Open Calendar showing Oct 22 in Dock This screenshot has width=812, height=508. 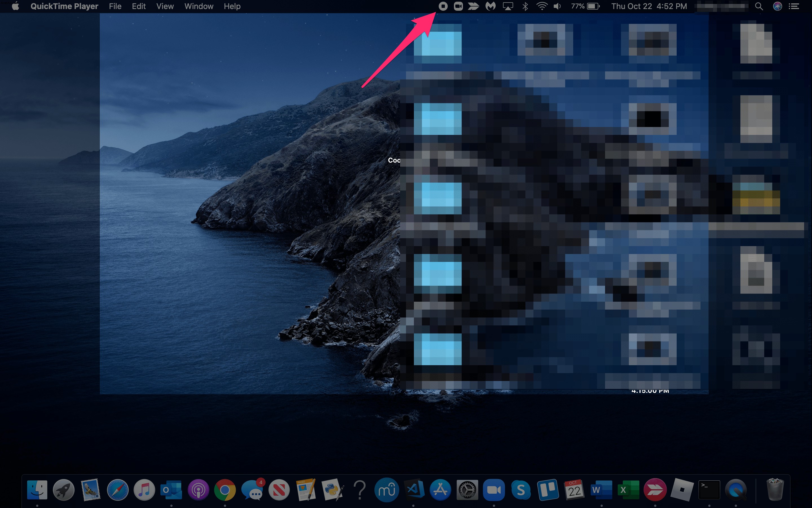pyautogui.click(x=574, y=490)
